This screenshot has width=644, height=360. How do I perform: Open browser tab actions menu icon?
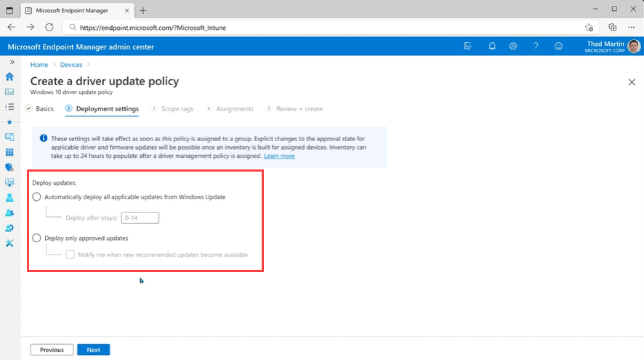click(9, 11)
